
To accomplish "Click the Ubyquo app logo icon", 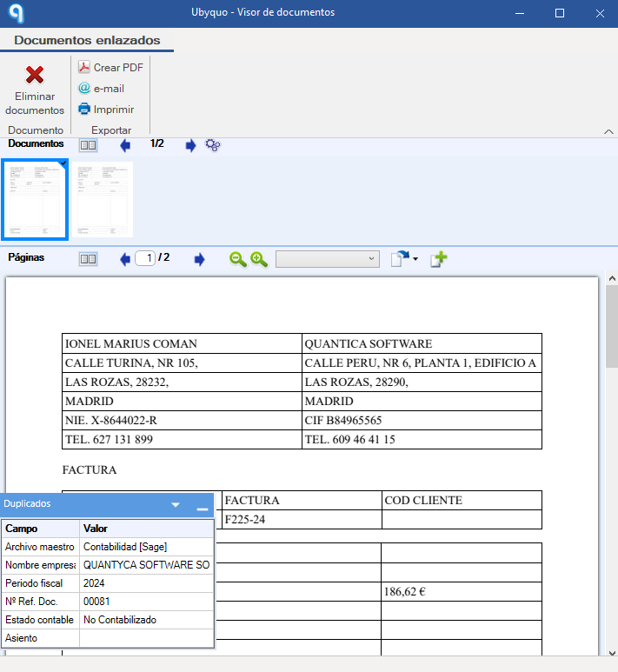I will [x=16, y=13].
